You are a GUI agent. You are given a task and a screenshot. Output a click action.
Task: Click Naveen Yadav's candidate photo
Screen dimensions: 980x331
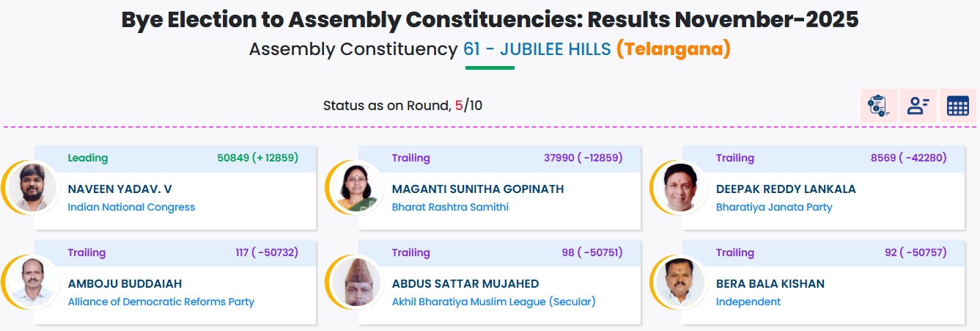[x=34, y=187]
